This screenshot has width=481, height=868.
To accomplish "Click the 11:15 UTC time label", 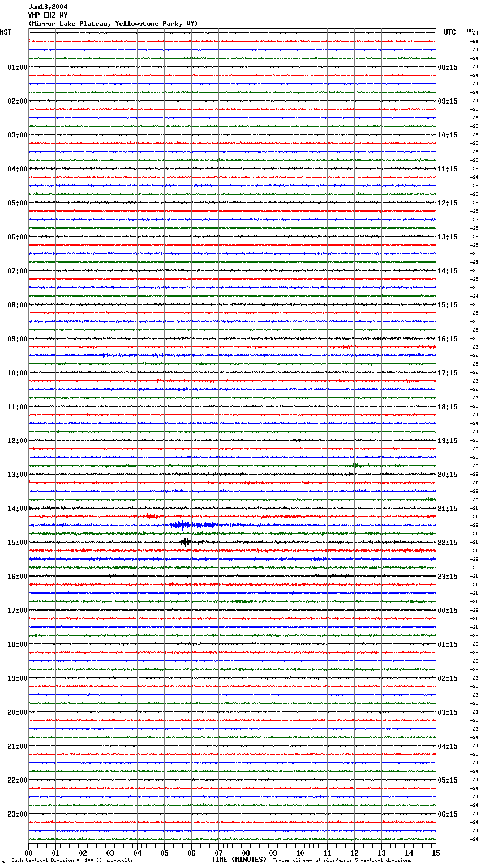I will [448, 169].
